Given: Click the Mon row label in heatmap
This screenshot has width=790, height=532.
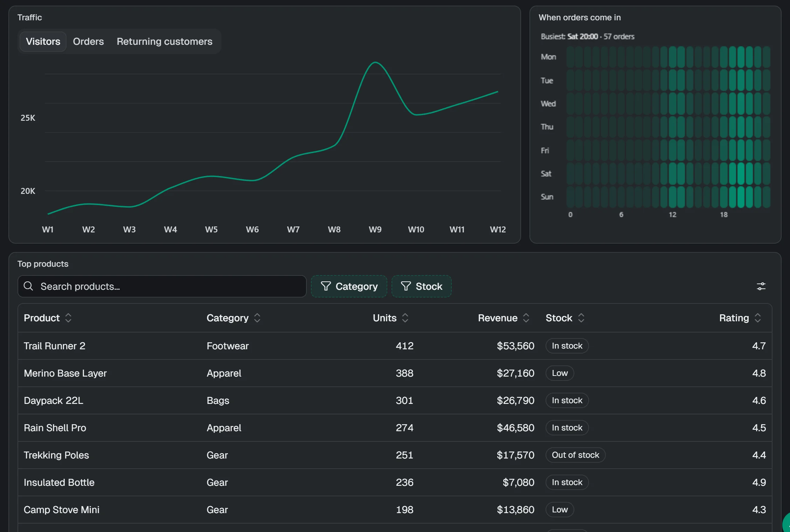Looking at the screenshot, I should pyautogui.click(x=548, y=57).
